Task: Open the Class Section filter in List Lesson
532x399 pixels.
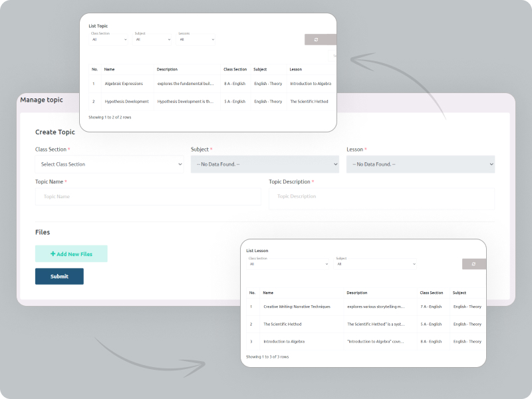Action: pos(288,264)
